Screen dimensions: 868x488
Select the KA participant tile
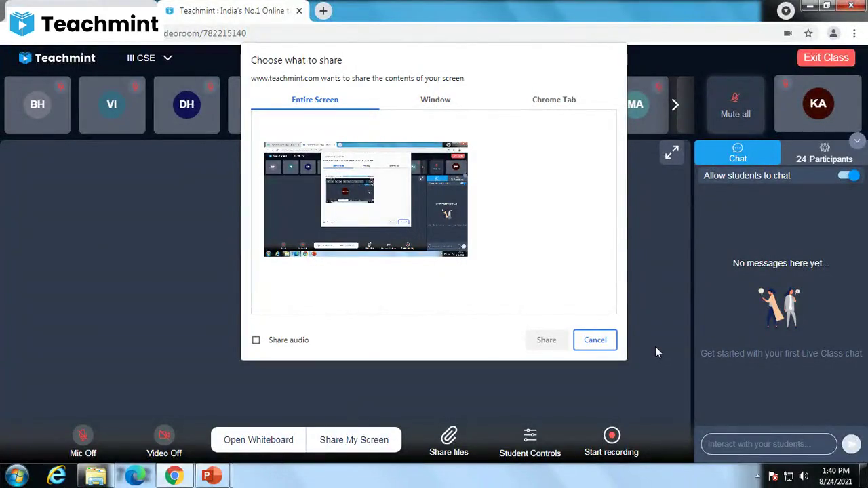coord(818,104)
